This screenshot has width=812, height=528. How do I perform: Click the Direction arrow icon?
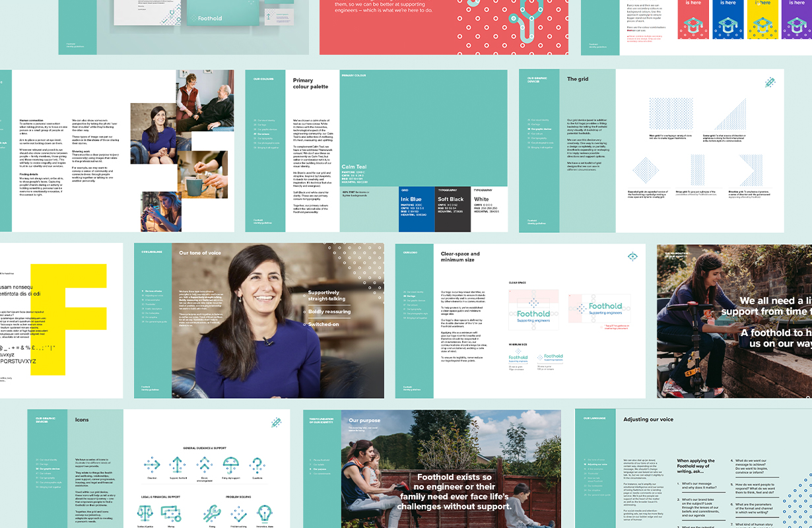pyautogui.click(x=152, y=464)
